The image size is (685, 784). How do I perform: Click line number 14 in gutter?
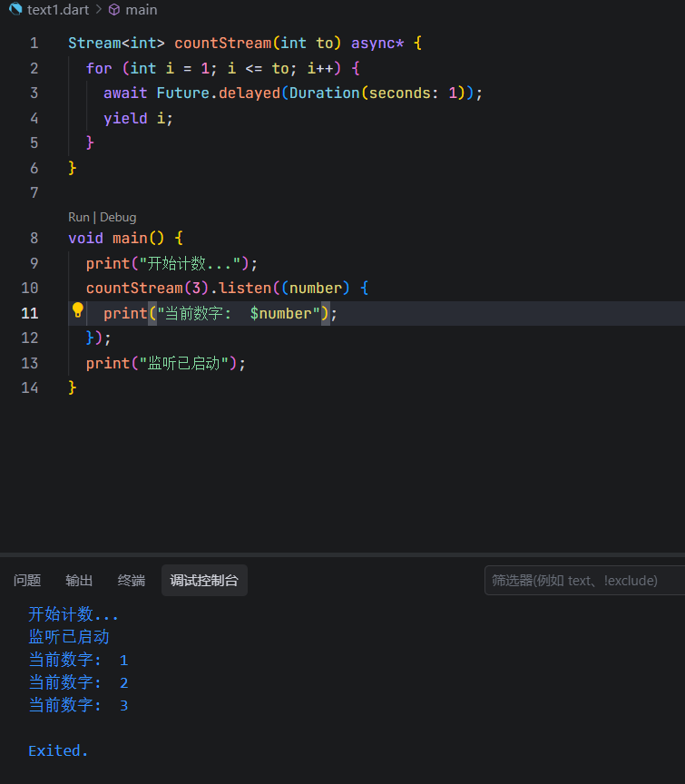click(30, 388)
